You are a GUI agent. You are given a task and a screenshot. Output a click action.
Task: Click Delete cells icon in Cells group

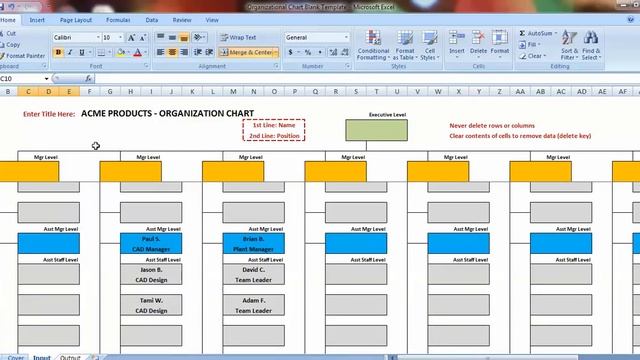(x=478, y=38)
